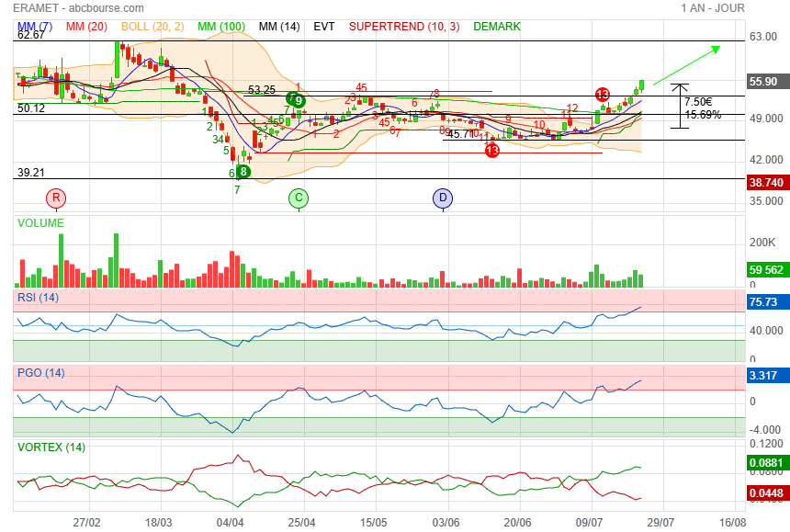Click the blue D event marker
The image size is (790, 532).
(x=444, y=198)
